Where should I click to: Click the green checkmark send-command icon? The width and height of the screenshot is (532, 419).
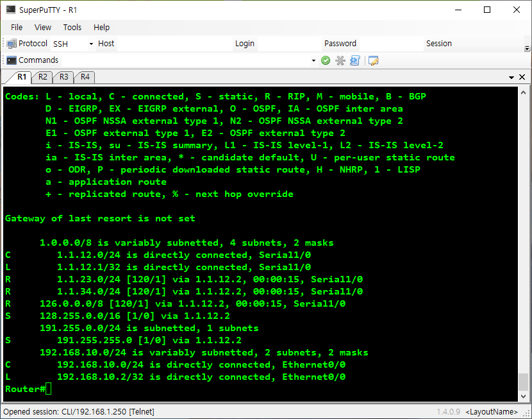click(x=326, y=60)
